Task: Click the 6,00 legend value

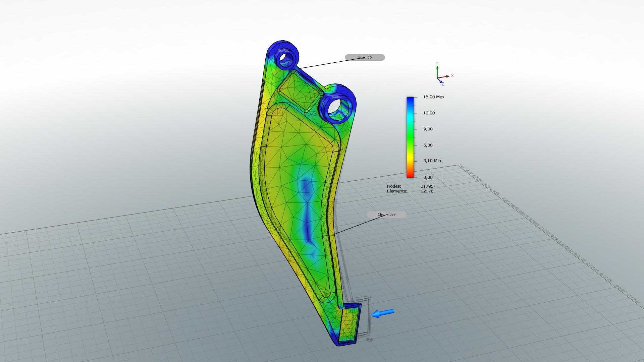Action: (x=428, y=145)
